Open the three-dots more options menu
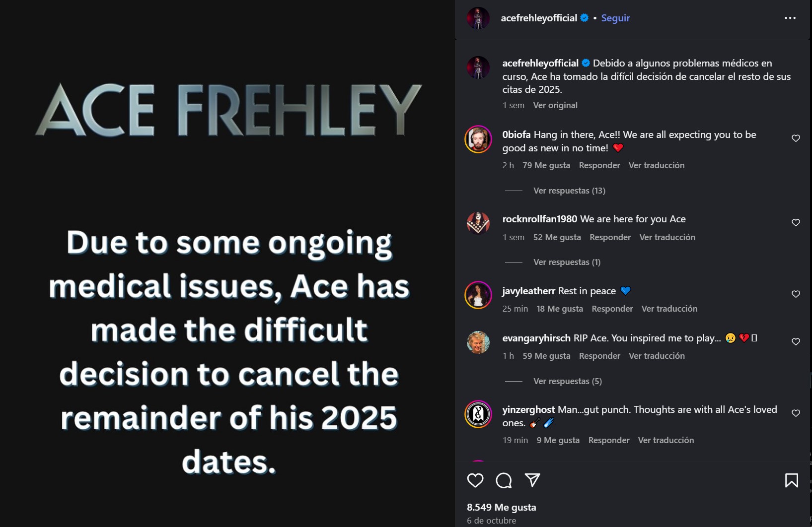This screenshot has width=812, height=527. (790, 18)
